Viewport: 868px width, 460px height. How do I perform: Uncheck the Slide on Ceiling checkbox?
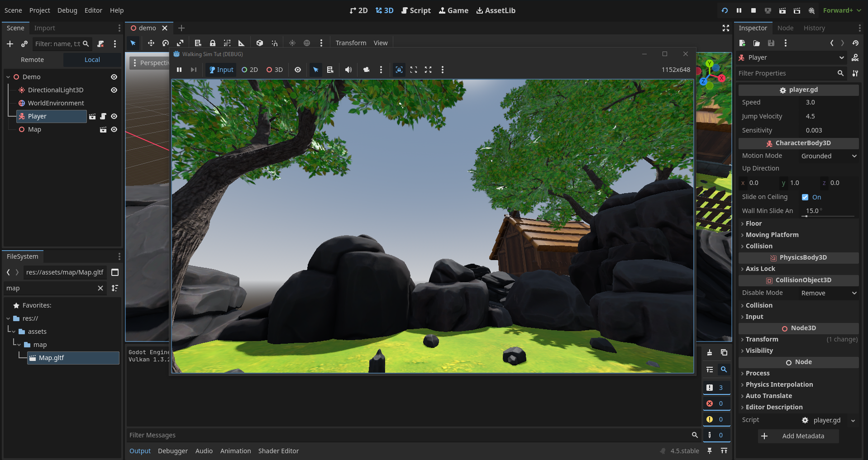coord(805,197)
